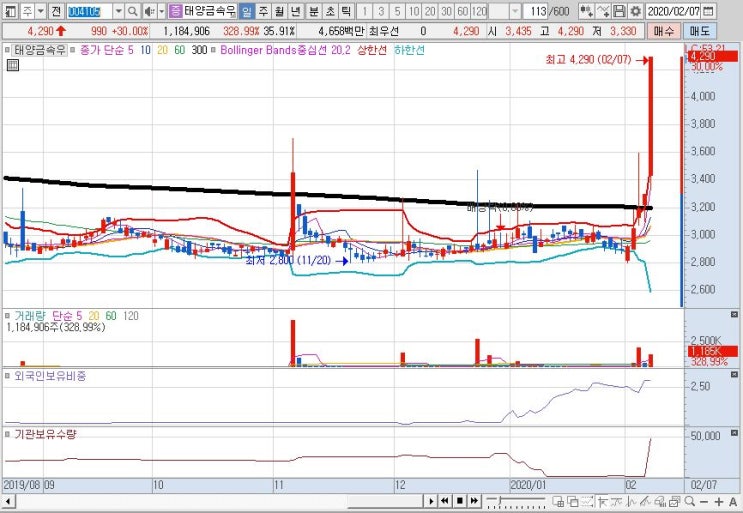Click the scrollbar left arrow at bottom

click(8, 501)
